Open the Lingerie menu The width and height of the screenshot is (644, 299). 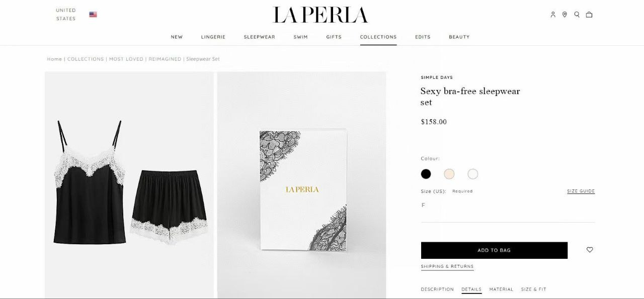(x=213, y=37)
